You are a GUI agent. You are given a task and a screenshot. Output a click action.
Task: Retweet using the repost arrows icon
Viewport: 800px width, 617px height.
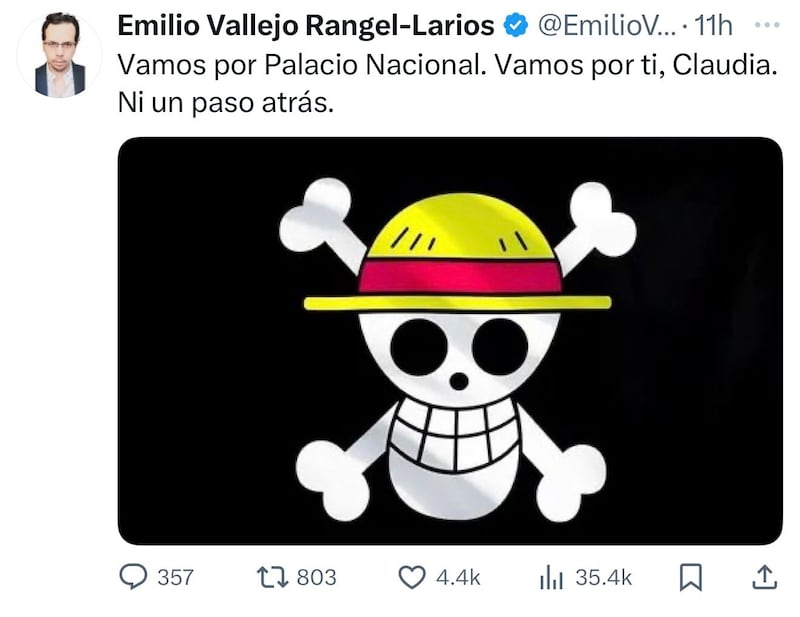point(272,578)
